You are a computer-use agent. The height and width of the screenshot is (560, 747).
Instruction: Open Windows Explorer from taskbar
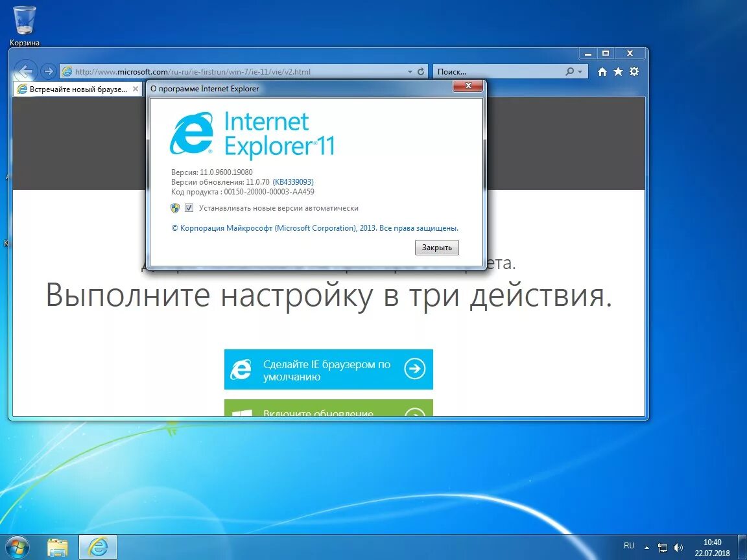(58, 547)
